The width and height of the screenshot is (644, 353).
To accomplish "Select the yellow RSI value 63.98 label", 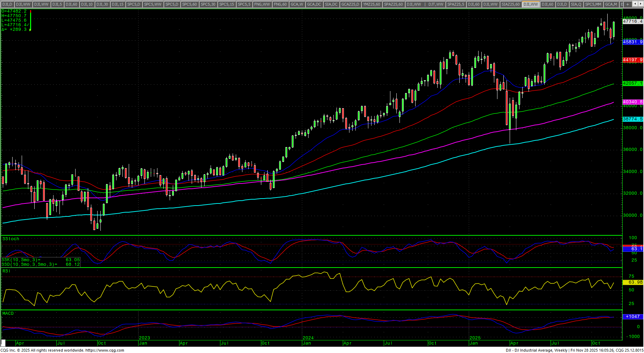I will (x=632, y=282).
